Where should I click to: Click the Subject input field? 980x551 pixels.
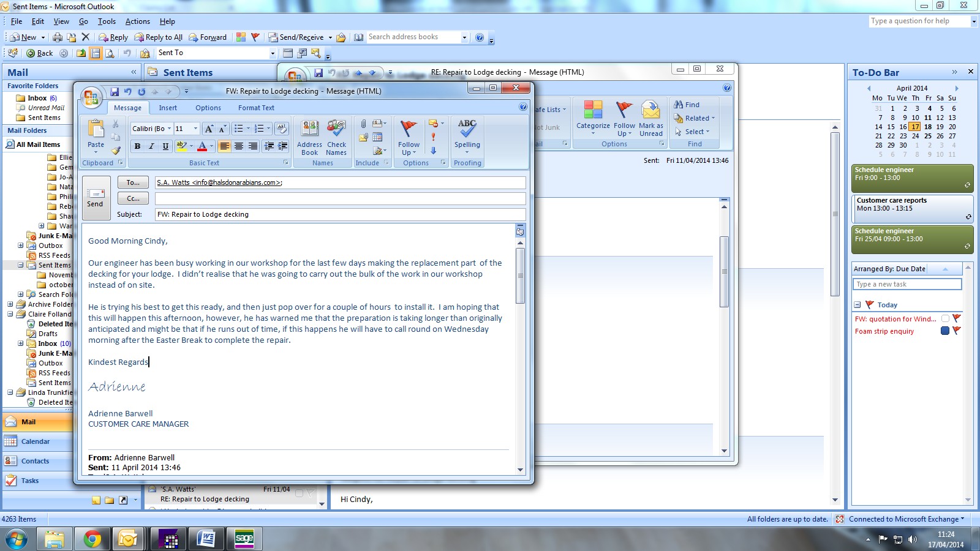coord(340,214)
